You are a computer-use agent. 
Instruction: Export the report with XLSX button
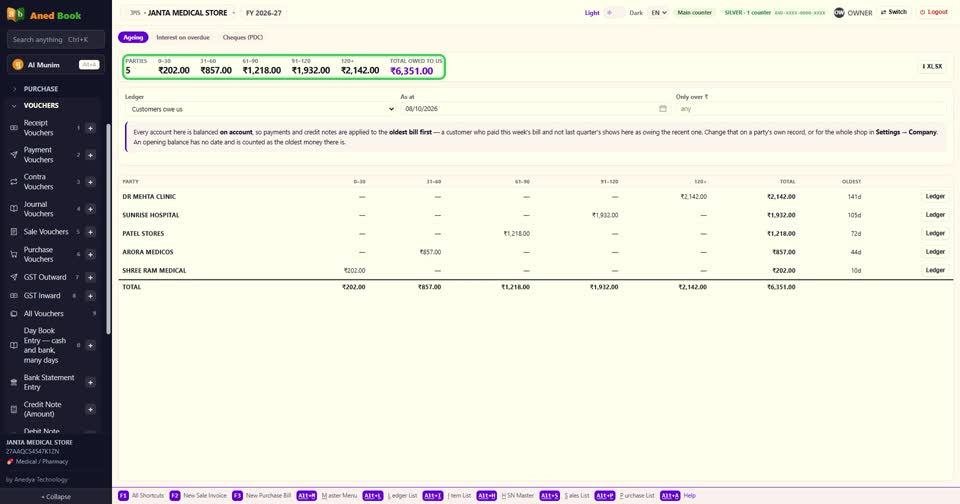pyautogui.click(x=932, y=66)
